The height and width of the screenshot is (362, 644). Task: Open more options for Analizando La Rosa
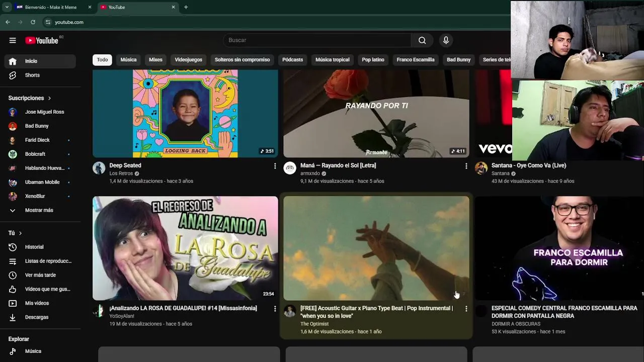click(x=275, y=309)
